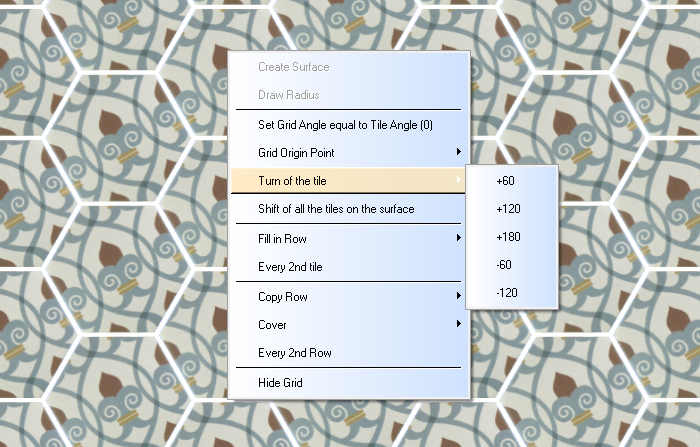Select Every 2nd tile
The height and width of the screenshot is (447, 700).
pos(290,267)
